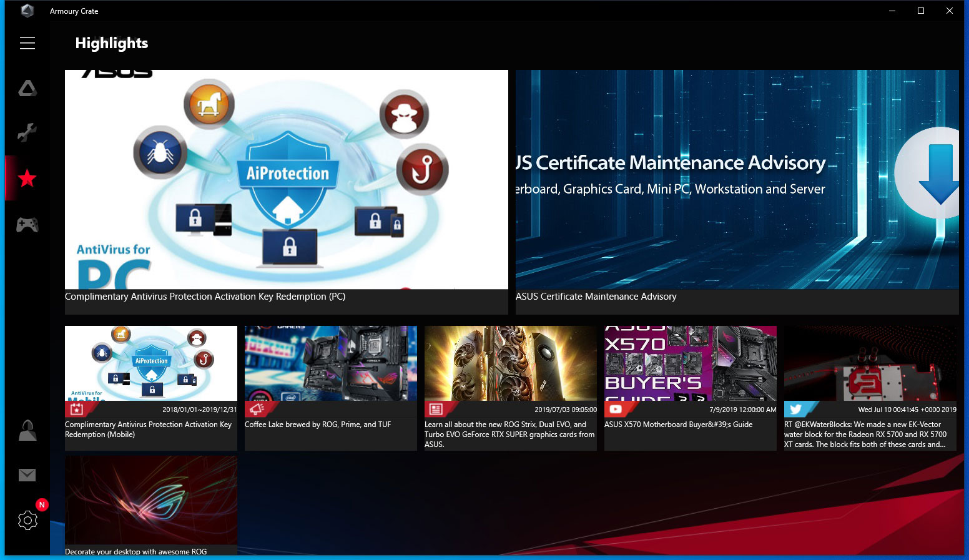Click the blue download arrow on advisory banner
Image resolution: width=969 pixels, height=560 pixels.
[x=939, y=174]
